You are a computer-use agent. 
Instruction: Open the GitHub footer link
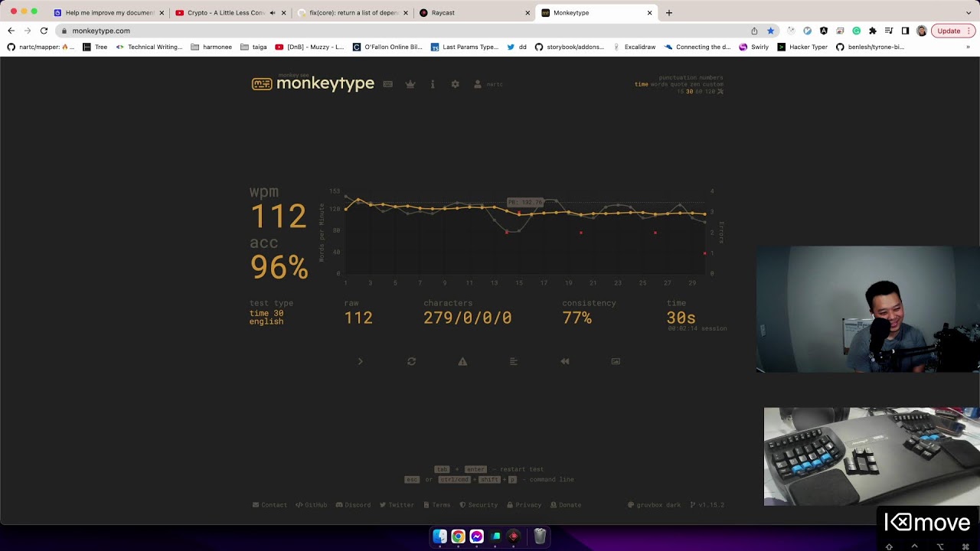(x=312, y=505)
